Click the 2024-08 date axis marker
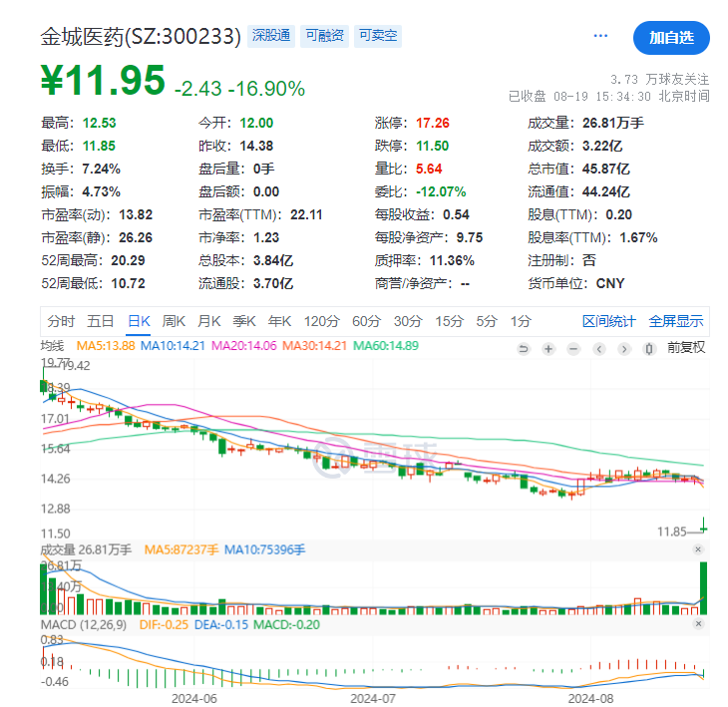This screenshot has height=707, width=728. (590, 698)
